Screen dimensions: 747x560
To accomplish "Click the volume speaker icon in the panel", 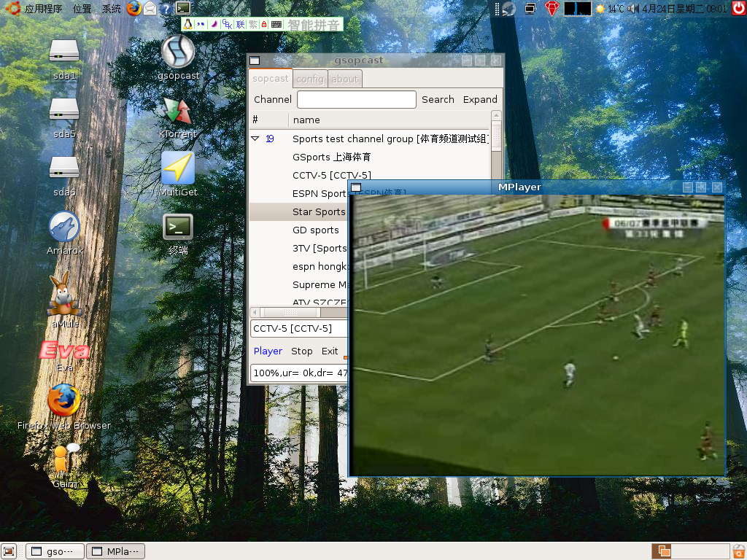I will click(x=633, y=9).
